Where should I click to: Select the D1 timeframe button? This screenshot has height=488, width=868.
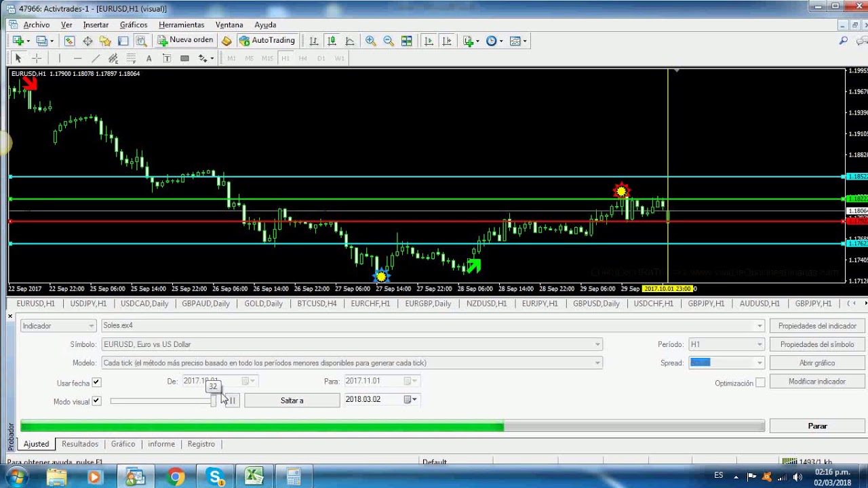click(x=321, y=58)
